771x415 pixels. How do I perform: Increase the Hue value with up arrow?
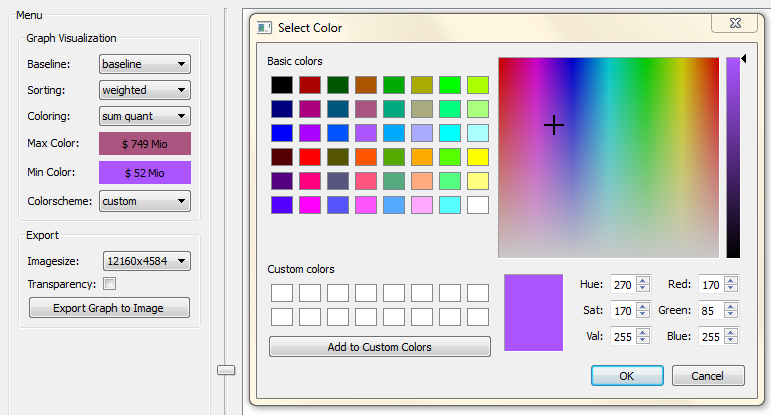point(643,281)
